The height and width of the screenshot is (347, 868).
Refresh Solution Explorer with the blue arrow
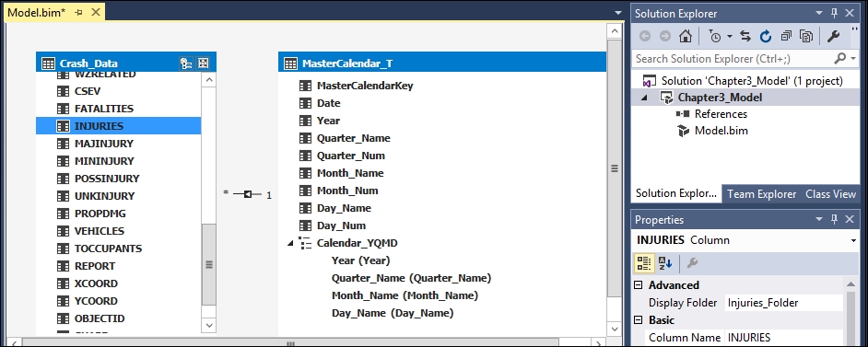point(766,36)
